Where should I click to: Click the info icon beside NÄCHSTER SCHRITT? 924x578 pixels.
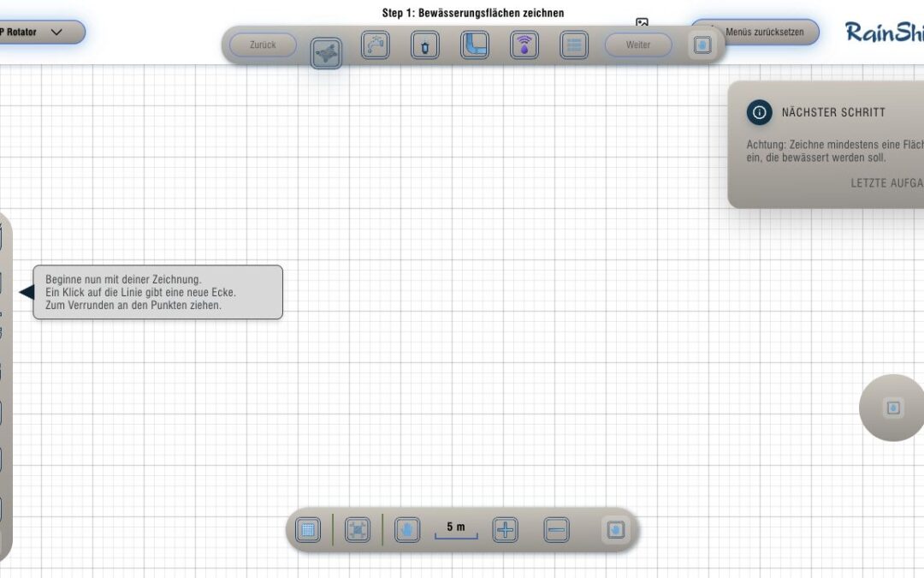[759, 112]
